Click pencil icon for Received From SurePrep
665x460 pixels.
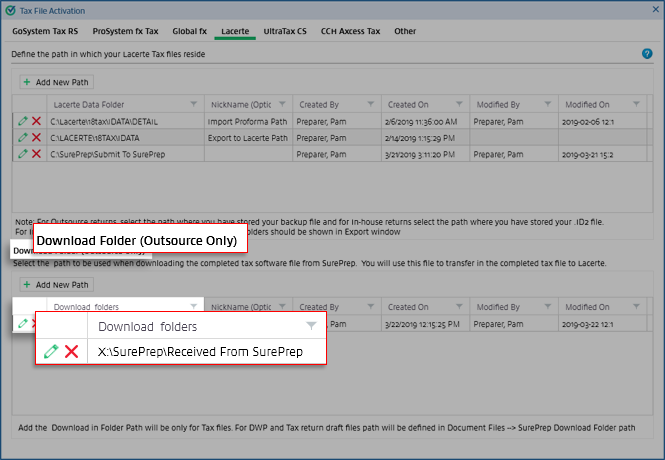[51, 351]
